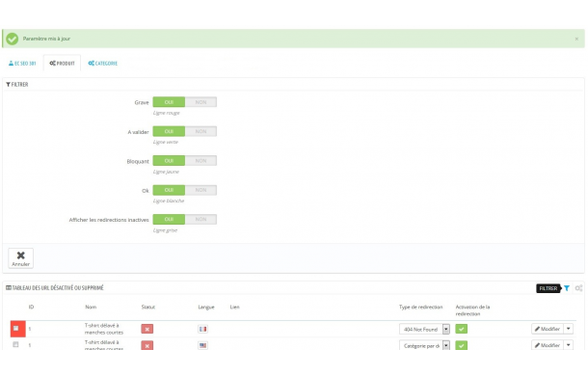Set A valider filter to NON

point(200,131)
